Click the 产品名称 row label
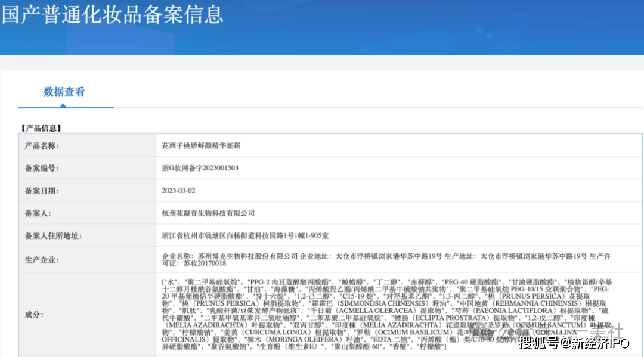The width and height of the screenshot is (644, 357). (x=41, y=145)
